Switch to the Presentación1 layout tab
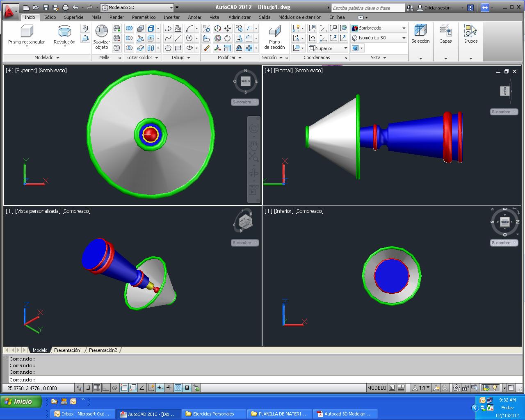 point(68,350)
